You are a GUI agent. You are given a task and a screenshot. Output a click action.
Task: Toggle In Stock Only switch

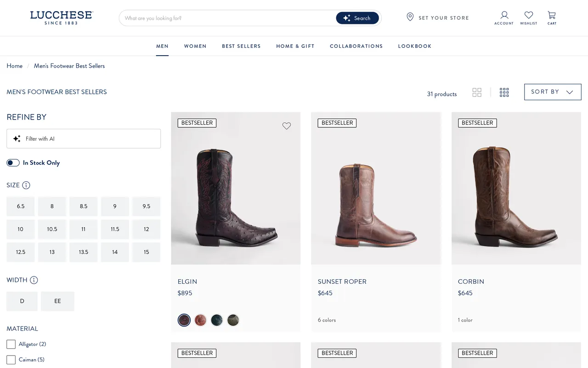tap(13, 163)
